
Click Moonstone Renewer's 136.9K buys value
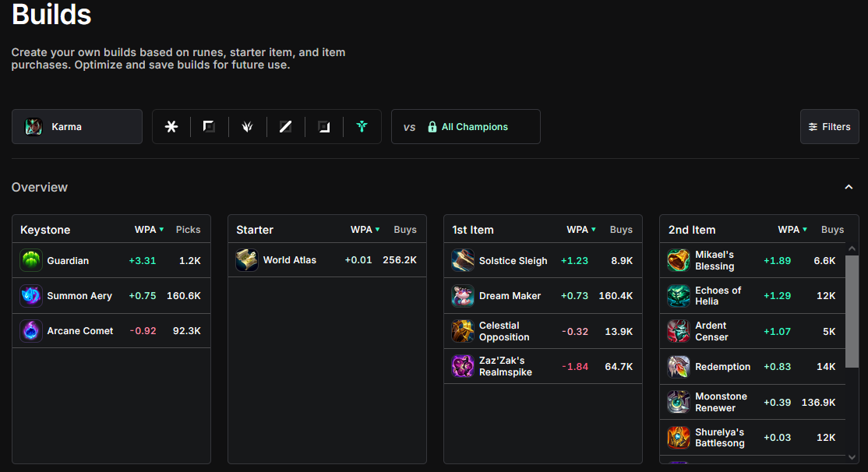(x=818, y=402)
